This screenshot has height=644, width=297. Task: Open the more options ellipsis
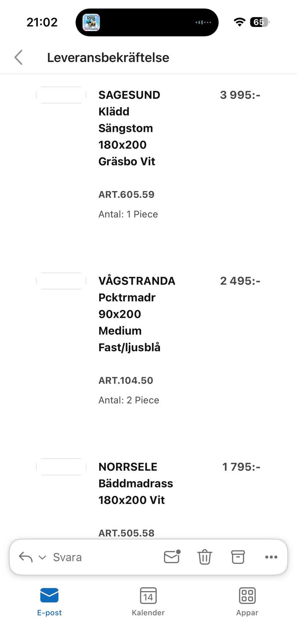[x=271, y=557]
